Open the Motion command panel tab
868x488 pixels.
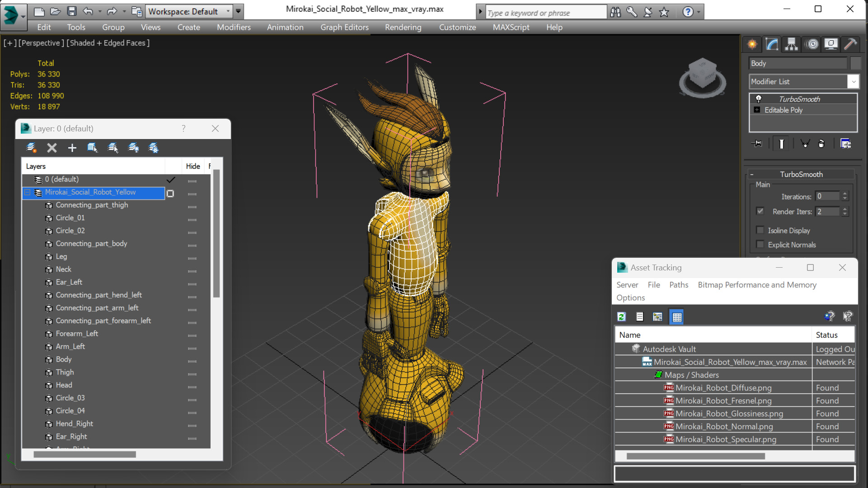[x=812, y=44]
